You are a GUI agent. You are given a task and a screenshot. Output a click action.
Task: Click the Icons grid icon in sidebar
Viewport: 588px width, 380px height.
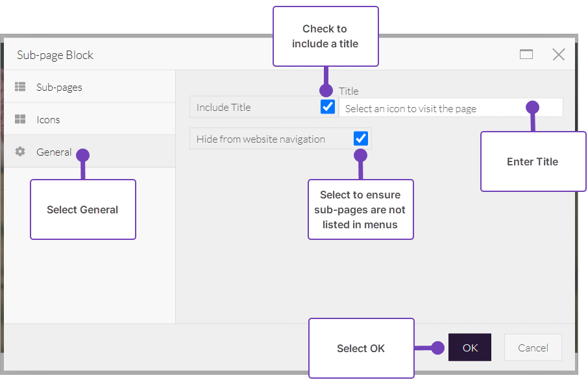tap(20, 119)
